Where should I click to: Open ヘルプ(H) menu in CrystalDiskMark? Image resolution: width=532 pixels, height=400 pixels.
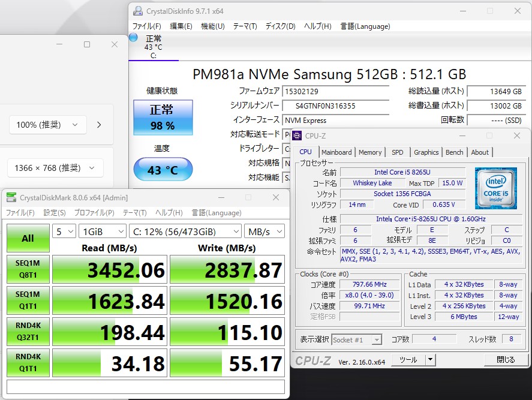click(x=169, y=213)
